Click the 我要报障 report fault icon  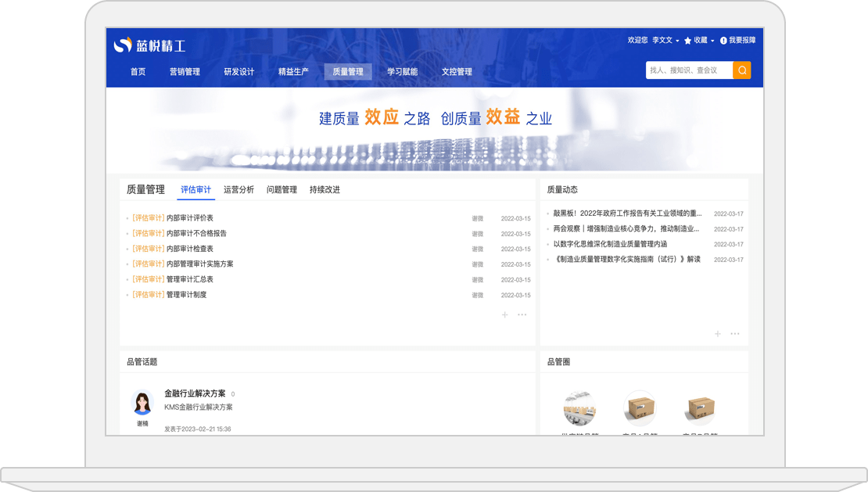[723, 41]
